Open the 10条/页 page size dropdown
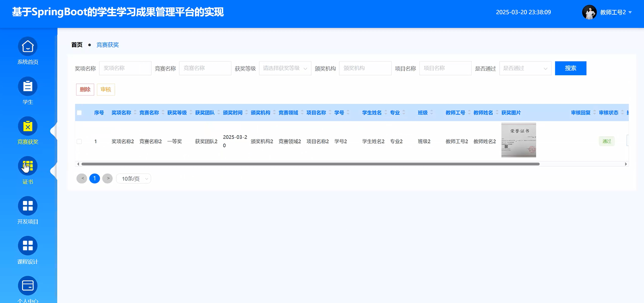This screenshot has height=303, width=644. [133, 178]
